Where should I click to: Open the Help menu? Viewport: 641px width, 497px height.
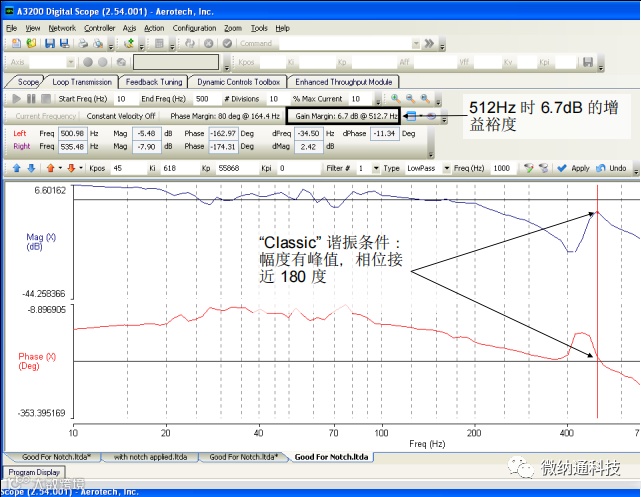[282, 28]
